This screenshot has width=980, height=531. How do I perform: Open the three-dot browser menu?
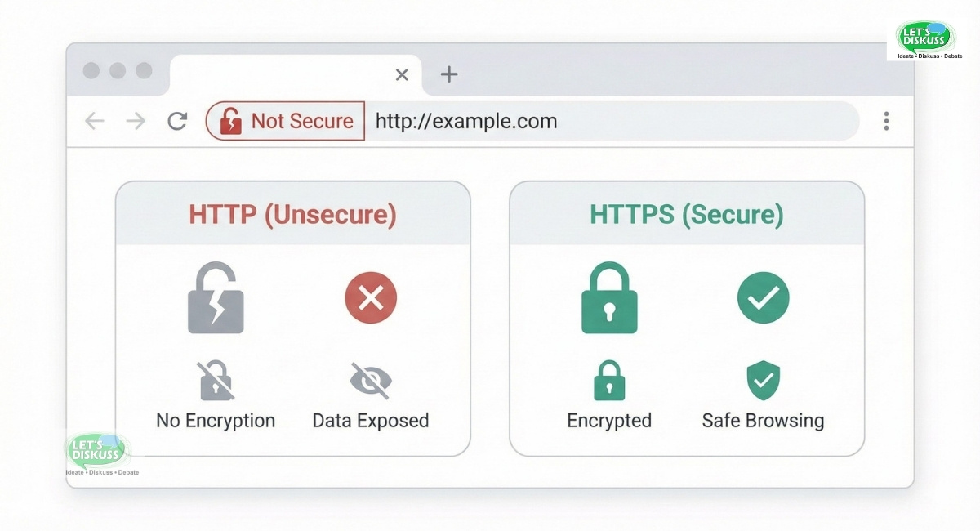[886, 122]
